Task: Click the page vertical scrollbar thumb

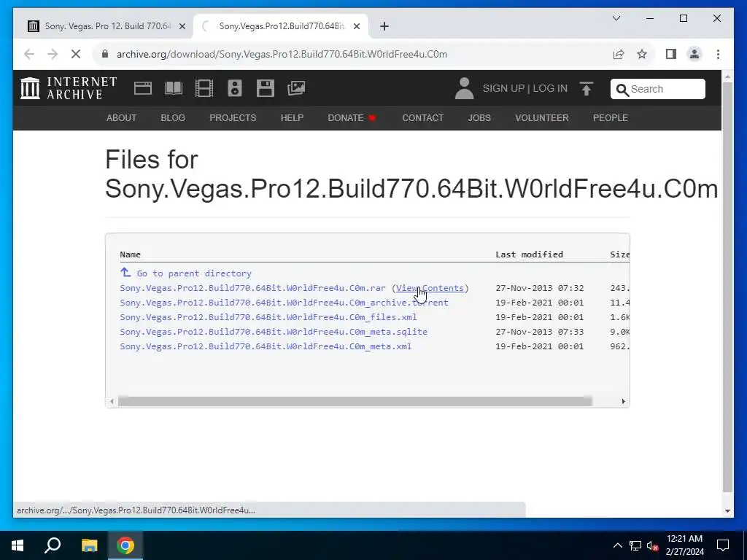Action: (x=727, y=287)
